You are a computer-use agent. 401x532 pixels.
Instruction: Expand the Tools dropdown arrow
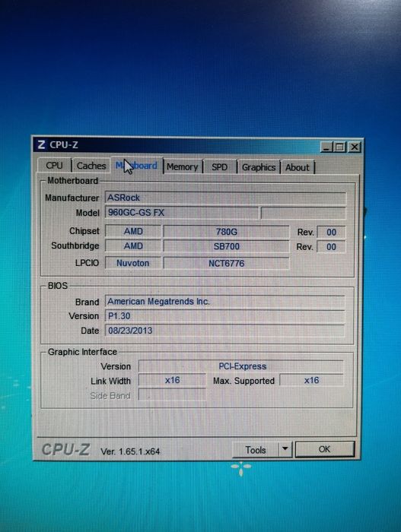[x=285, y=450]
